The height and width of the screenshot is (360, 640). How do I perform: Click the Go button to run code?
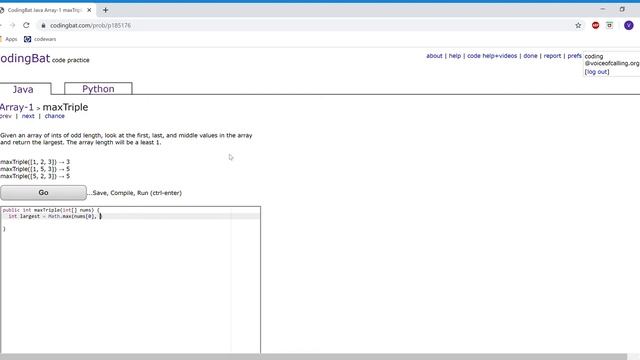[x=43, y=193]
